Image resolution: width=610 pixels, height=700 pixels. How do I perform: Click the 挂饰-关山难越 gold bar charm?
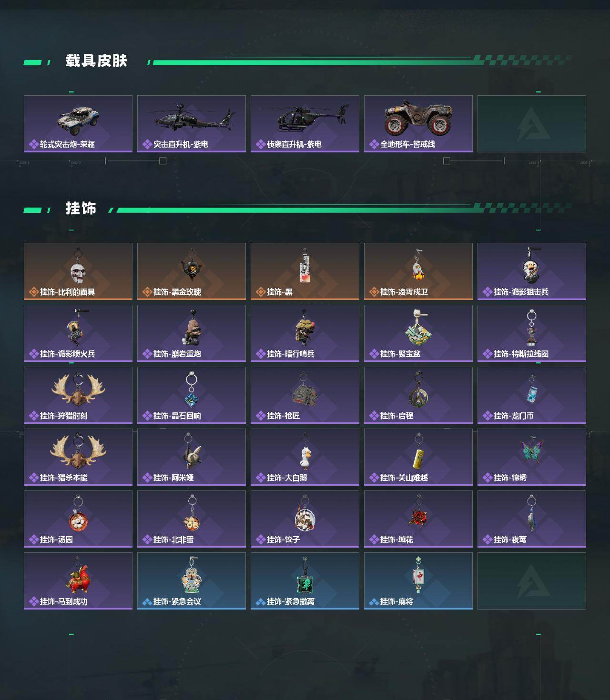pos(418,457)
